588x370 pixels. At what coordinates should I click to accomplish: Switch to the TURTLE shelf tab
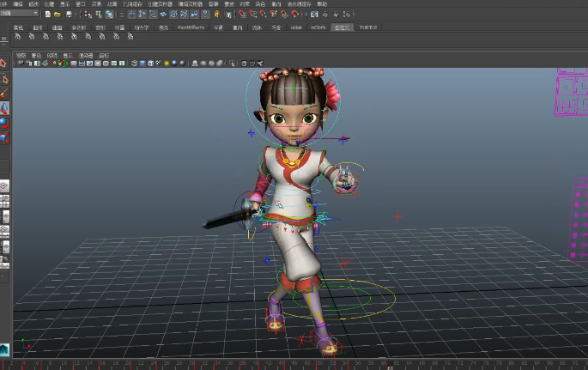369,27
